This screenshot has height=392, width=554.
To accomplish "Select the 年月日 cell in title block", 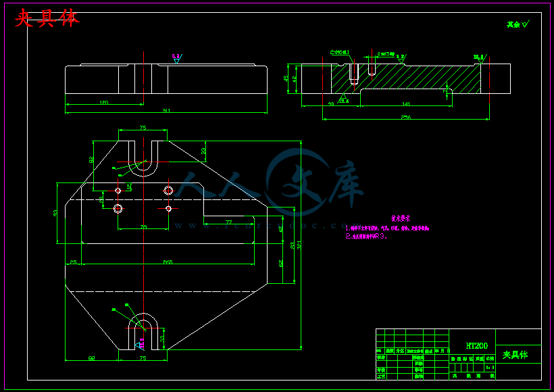I will 442,351.
